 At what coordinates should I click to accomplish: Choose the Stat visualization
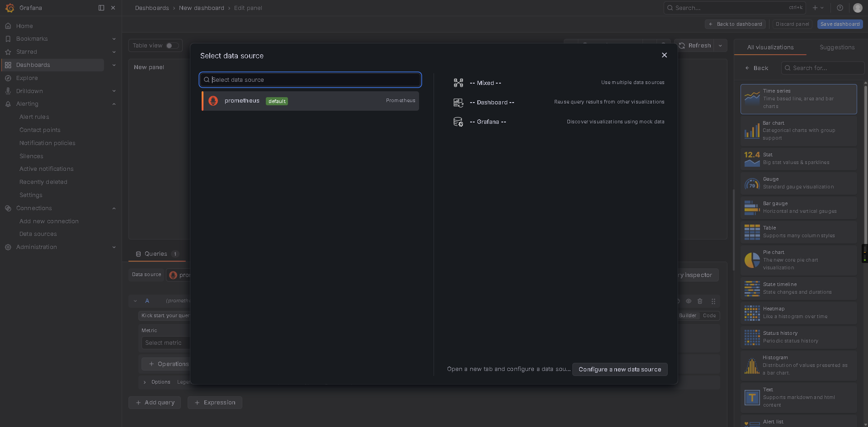point(798,159)
